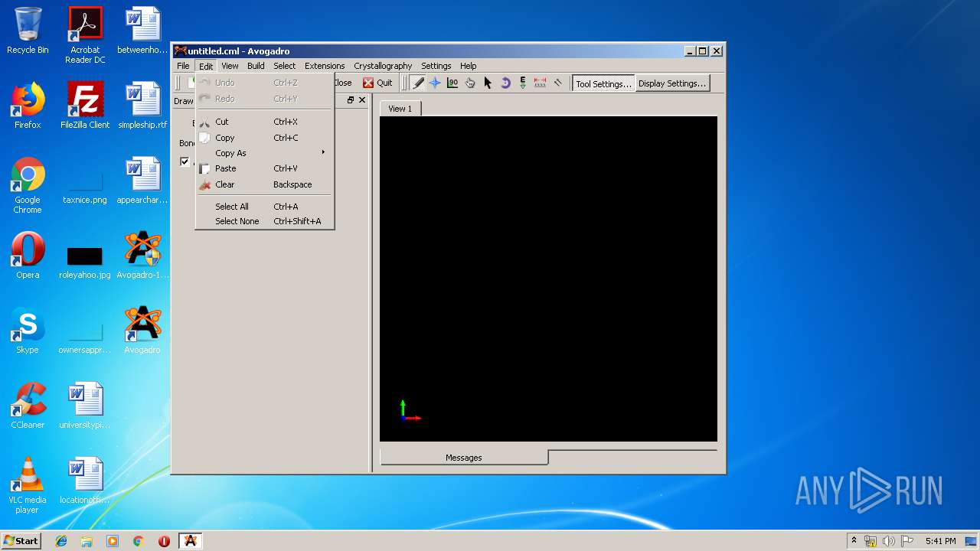Select the Measure ruler tool
Image resolution: width=980 pixels, height=551 pixels.
(541, 83)
